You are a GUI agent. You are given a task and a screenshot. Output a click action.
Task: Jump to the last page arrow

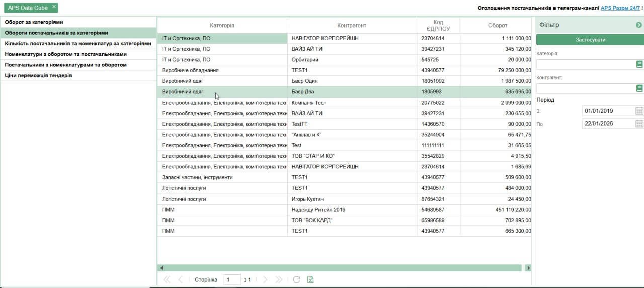279,280
